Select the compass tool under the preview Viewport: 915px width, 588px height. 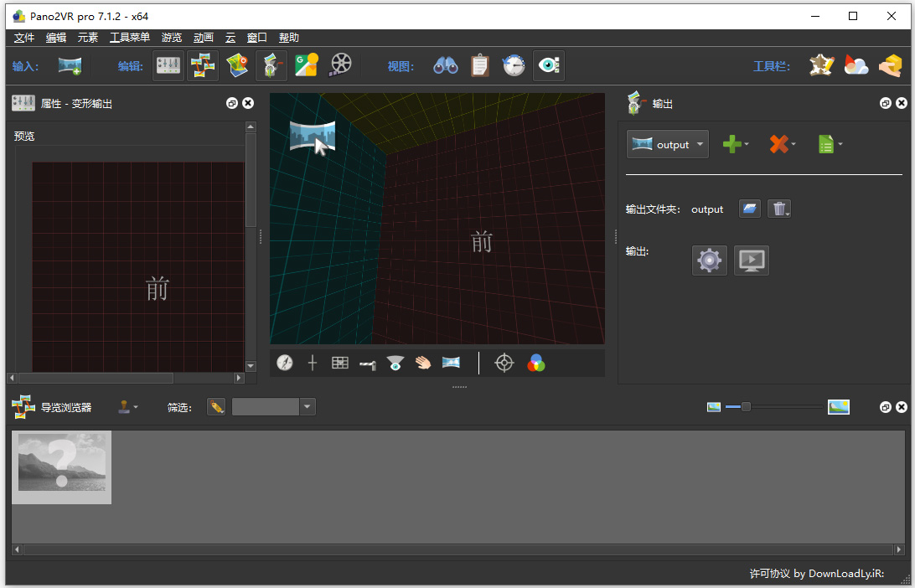coord(285,363)
